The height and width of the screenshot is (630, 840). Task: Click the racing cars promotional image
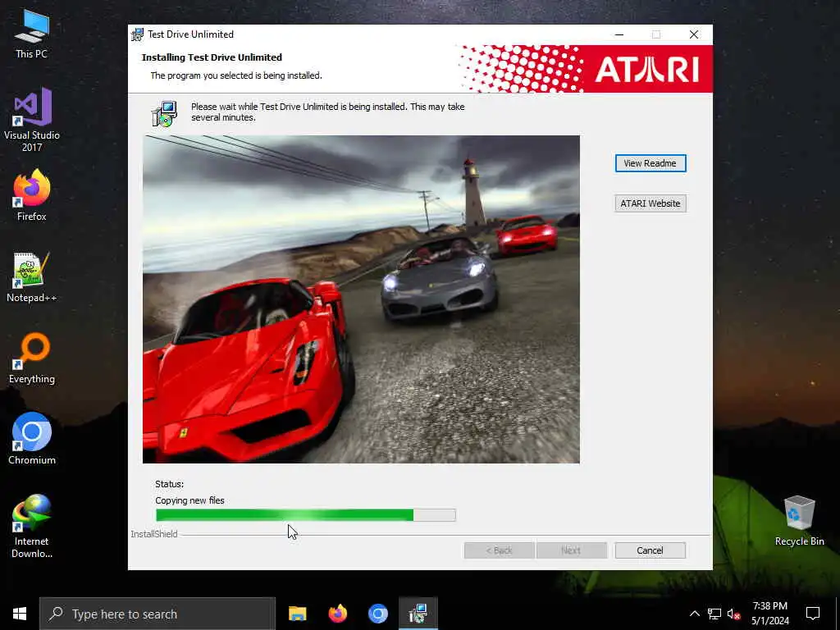point(361,299)
